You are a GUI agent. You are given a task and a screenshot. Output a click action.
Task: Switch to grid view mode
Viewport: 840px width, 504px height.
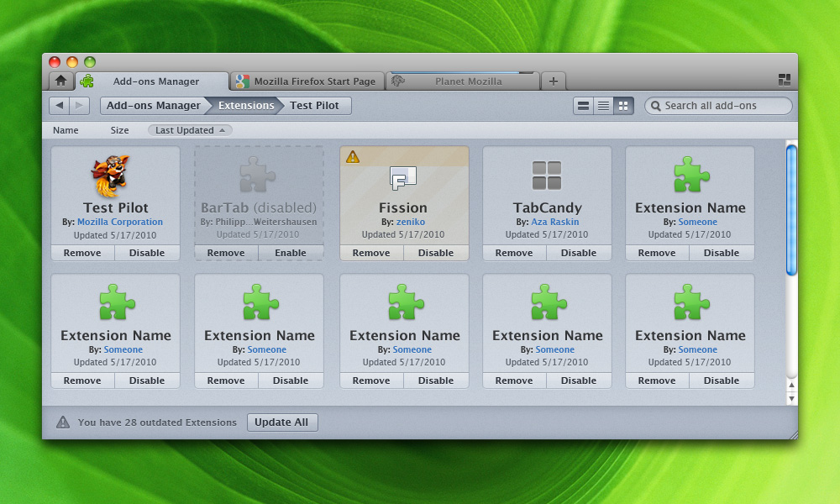coord(623,106)
